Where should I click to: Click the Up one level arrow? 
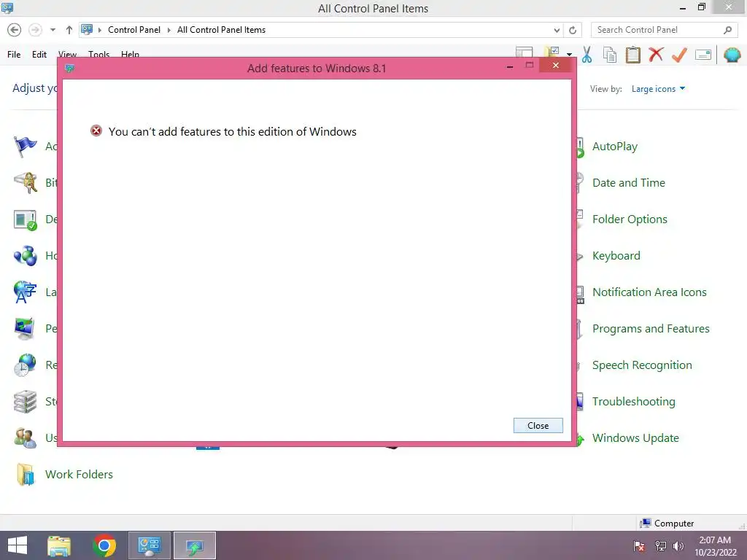point(69,30)
